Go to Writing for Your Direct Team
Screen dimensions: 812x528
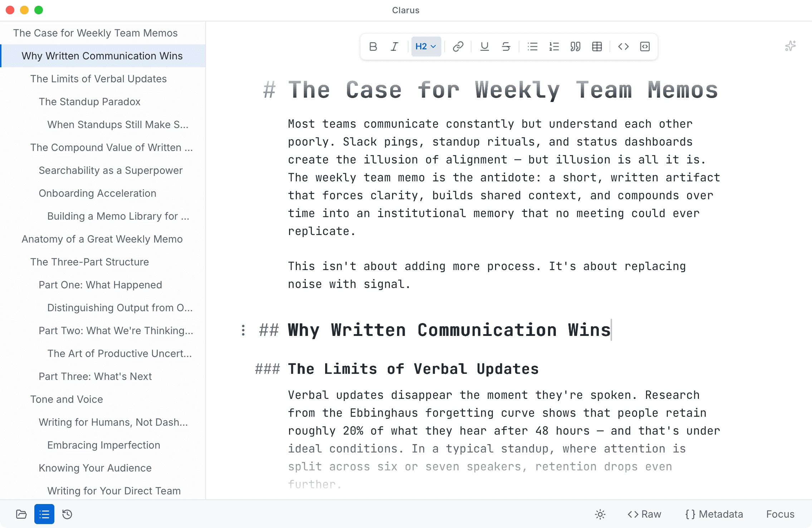[x=103, y=491]
